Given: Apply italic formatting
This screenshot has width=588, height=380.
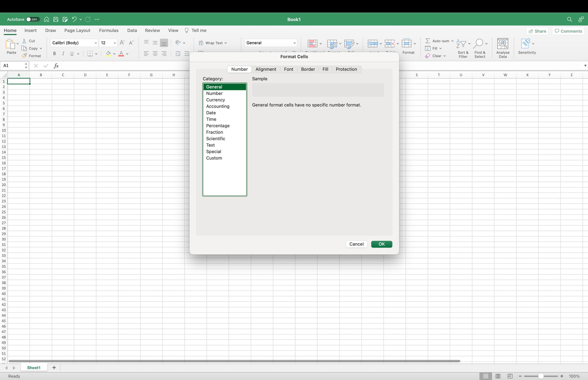Looking at the screenshot, I should (63, 54).
